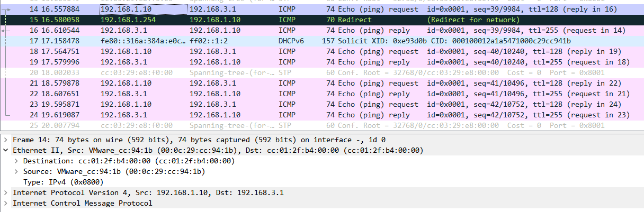Select packet 23 with seq=42/10752 request

click(x=318, y=104)
